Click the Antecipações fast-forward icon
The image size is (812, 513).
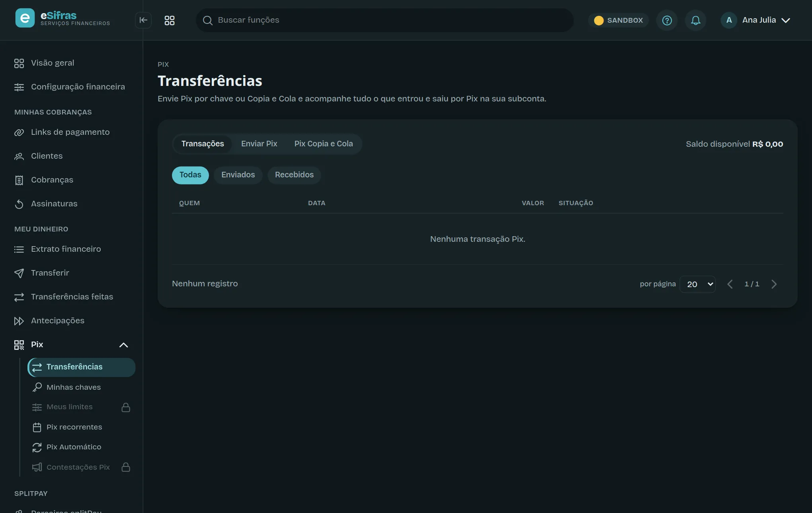pos(19,321)
